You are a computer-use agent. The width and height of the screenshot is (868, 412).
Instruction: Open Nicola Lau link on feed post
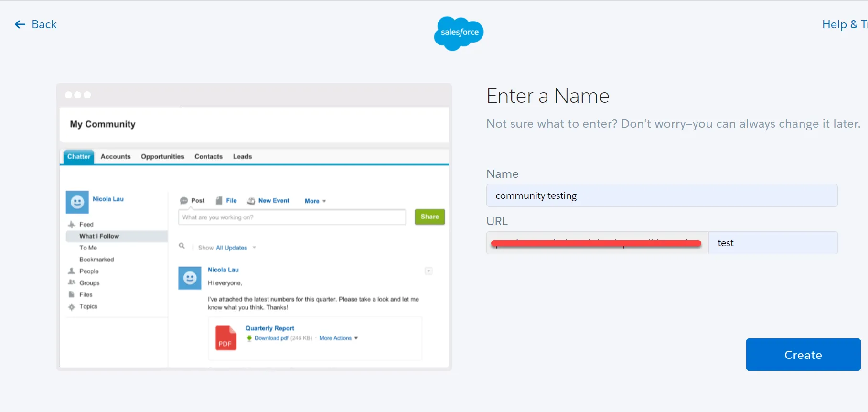223,270
